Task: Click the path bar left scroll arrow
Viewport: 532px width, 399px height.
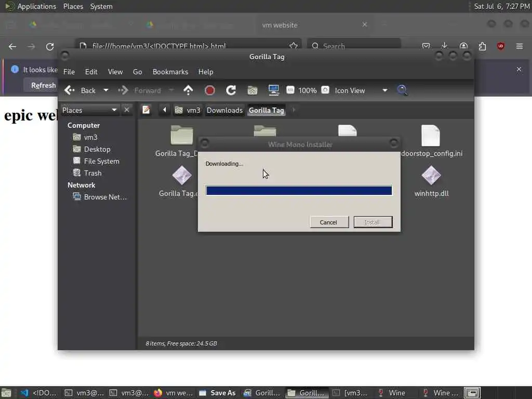Action: pos(165,110)
